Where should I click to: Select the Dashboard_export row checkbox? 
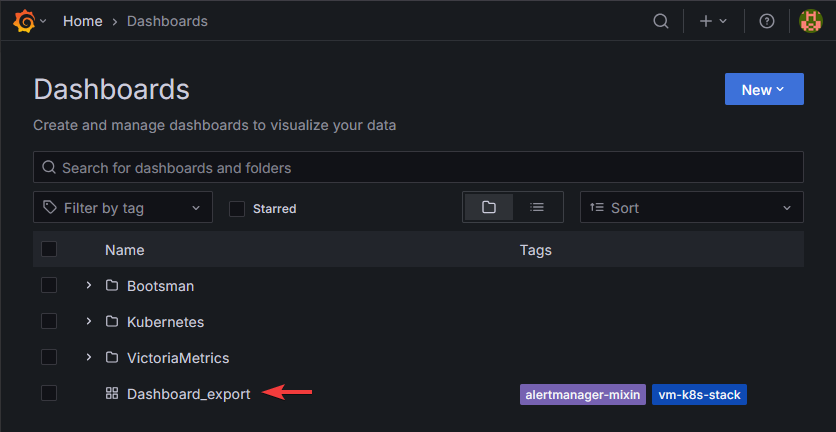click(x=49, y=394)
